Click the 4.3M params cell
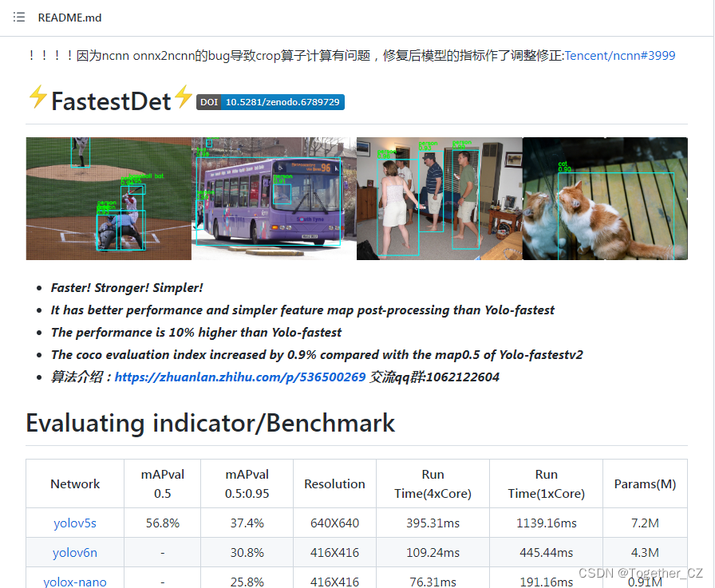Screen dimensions: 715x588 (x=646, y=552)
